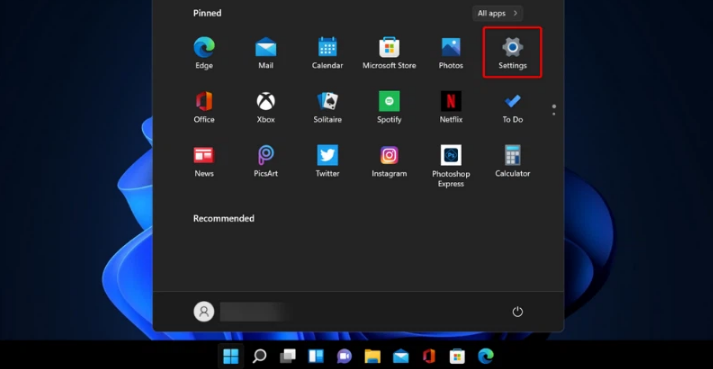The width and height of the screenshot is (713, 369).
Task: Open the power options button
Action: (x=517, y=312)
